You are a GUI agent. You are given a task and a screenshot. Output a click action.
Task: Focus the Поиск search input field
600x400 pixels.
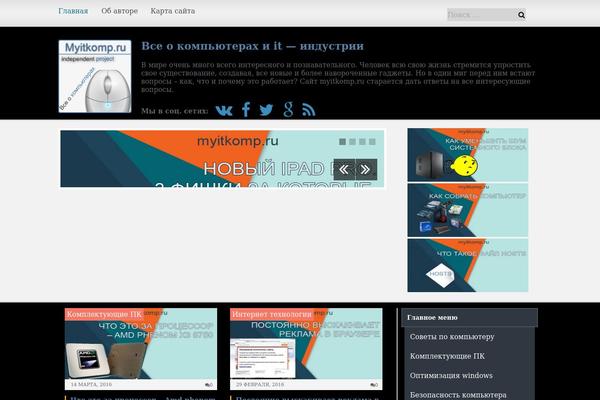click(x=482, y=15)
